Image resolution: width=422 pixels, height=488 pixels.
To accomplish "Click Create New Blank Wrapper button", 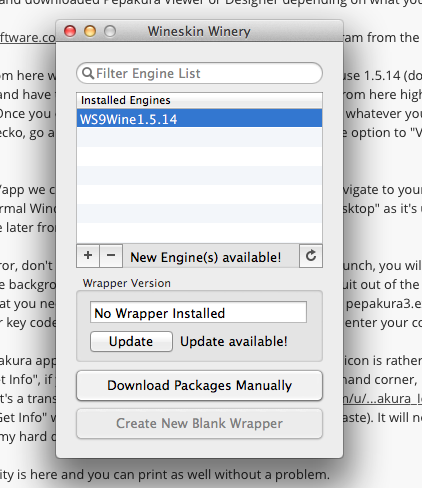I will pyautogui.click(x=199, y=423).
